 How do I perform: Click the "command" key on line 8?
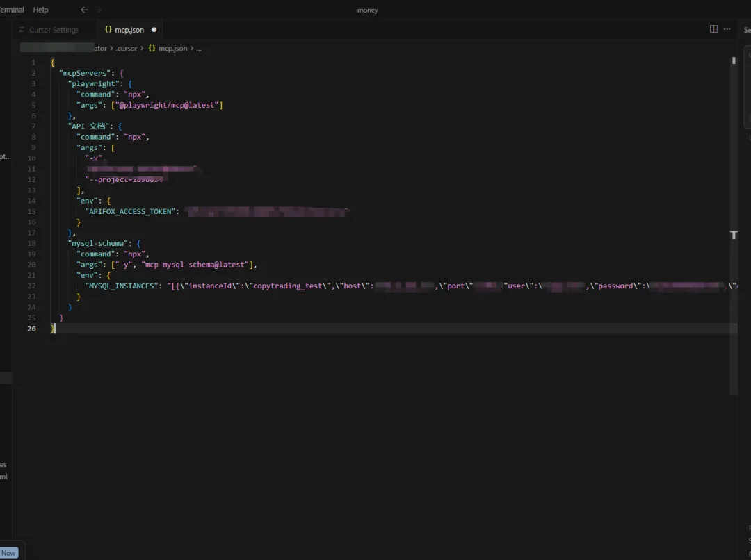[96, 137]
